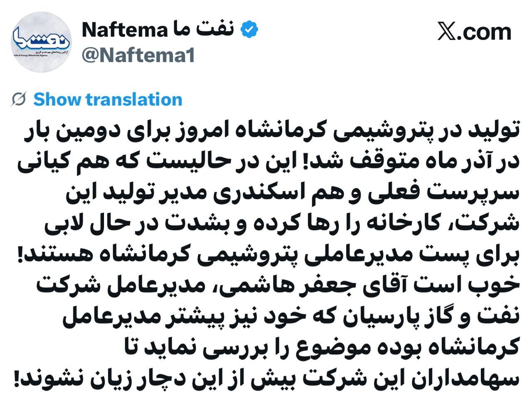Click the .com text beside X logo
Image resolution: width=532 pixels, height=416 pixels.
485,32
